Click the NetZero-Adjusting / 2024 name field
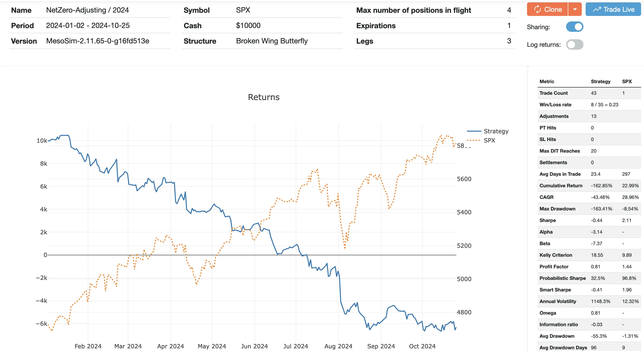This screenshot has width=644, height=351. [x=88, y=10]
